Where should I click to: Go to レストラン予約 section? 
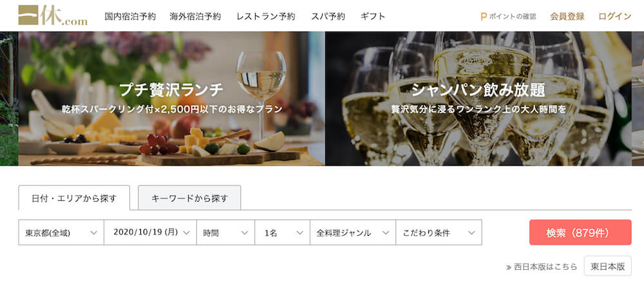pyautogui.click(x=266, y=17)
